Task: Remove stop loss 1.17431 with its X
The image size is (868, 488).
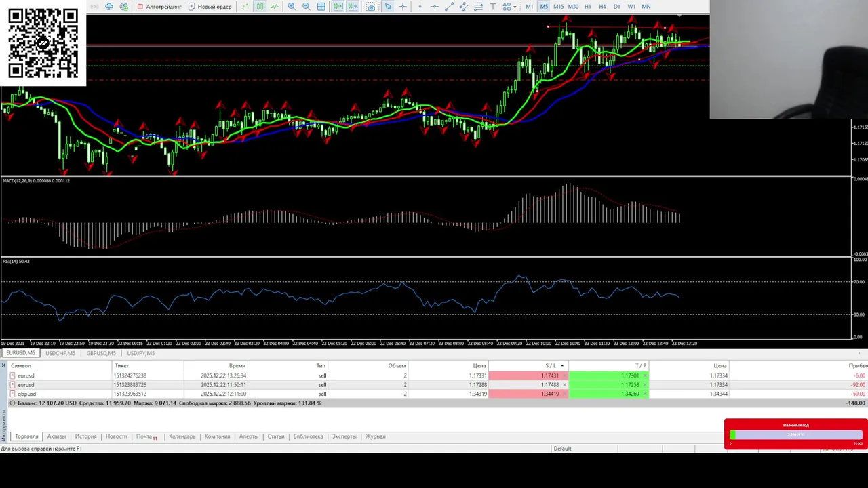Action: tap(564, 375)
